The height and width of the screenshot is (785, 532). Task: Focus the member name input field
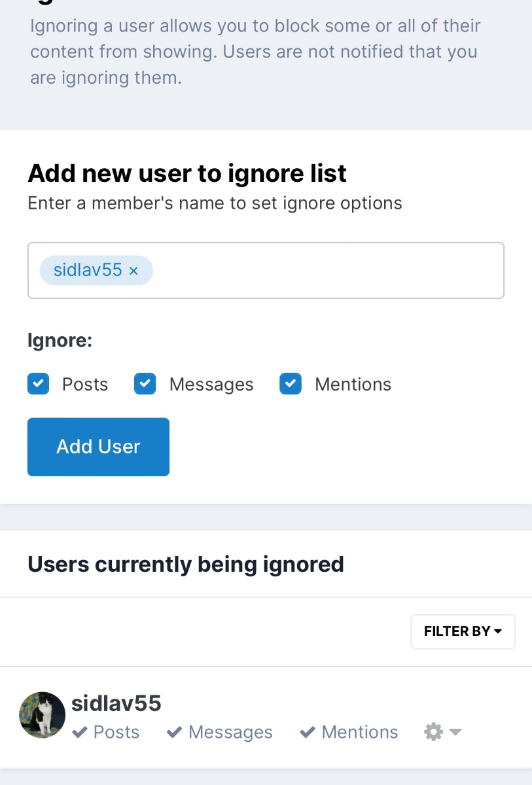[x=327, y=271]
